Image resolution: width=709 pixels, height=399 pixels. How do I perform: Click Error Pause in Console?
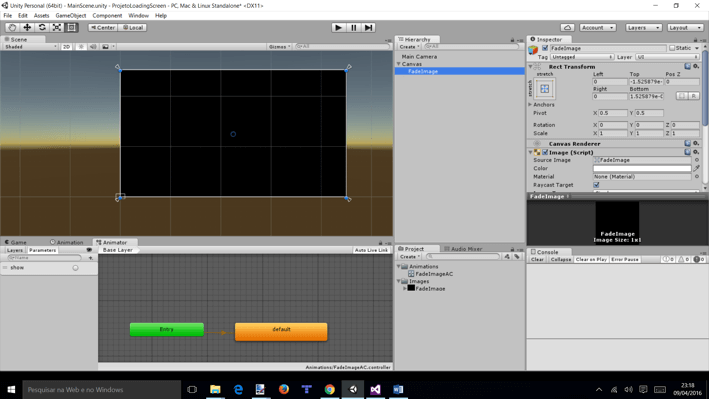tap(624, 260)
